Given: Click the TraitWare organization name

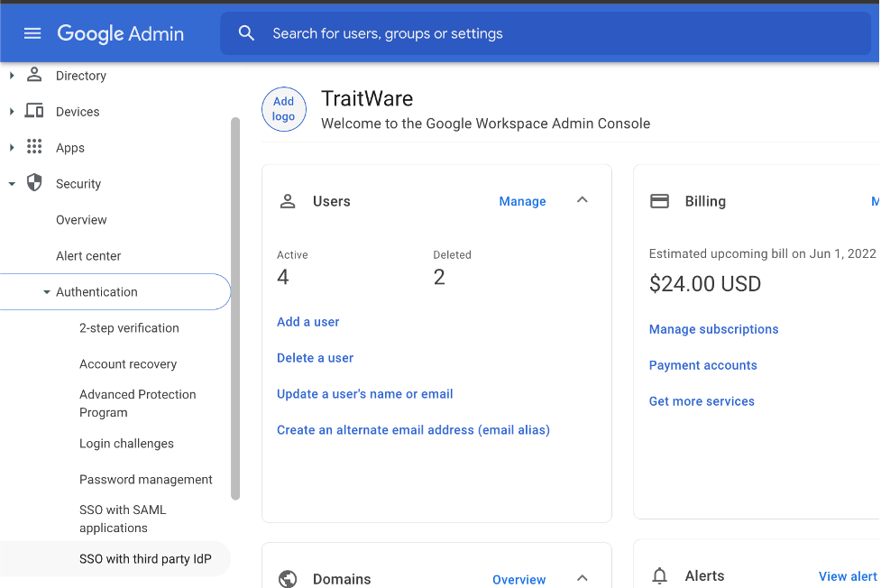Looking at the screenshot, I should tap(367, 99).
